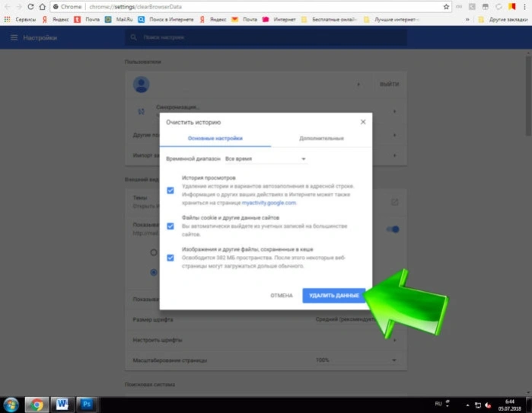
Task: Switch to the Дополнительные tab
Action: coord(321,139)
